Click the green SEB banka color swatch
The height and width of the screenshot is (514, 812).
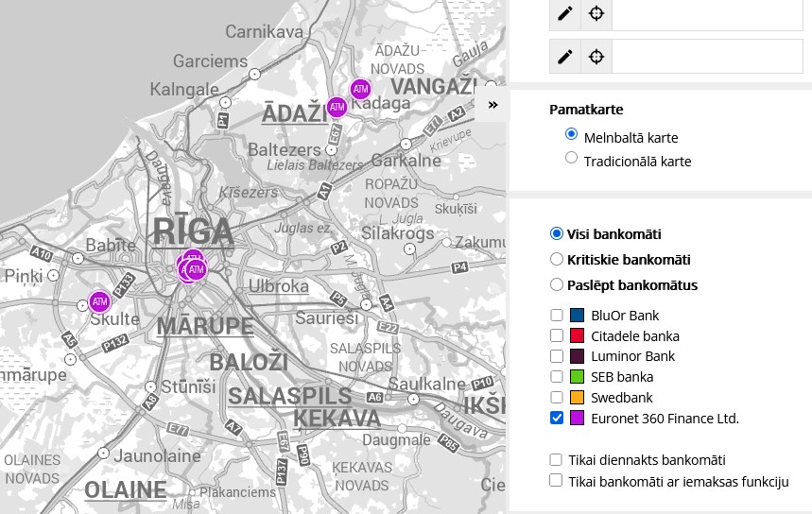click(579, 377)
